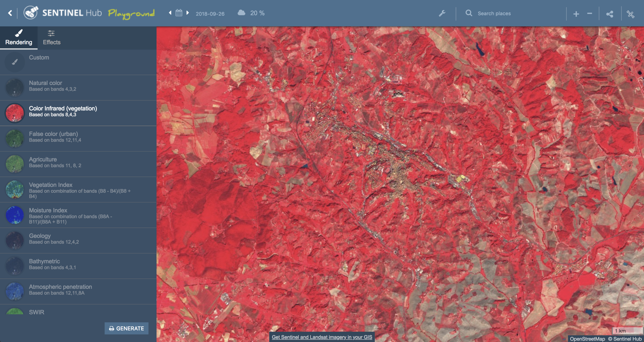Open Get Sentinel and Landsat imagery link
This screenshot has height=342, width=644.
322,337
